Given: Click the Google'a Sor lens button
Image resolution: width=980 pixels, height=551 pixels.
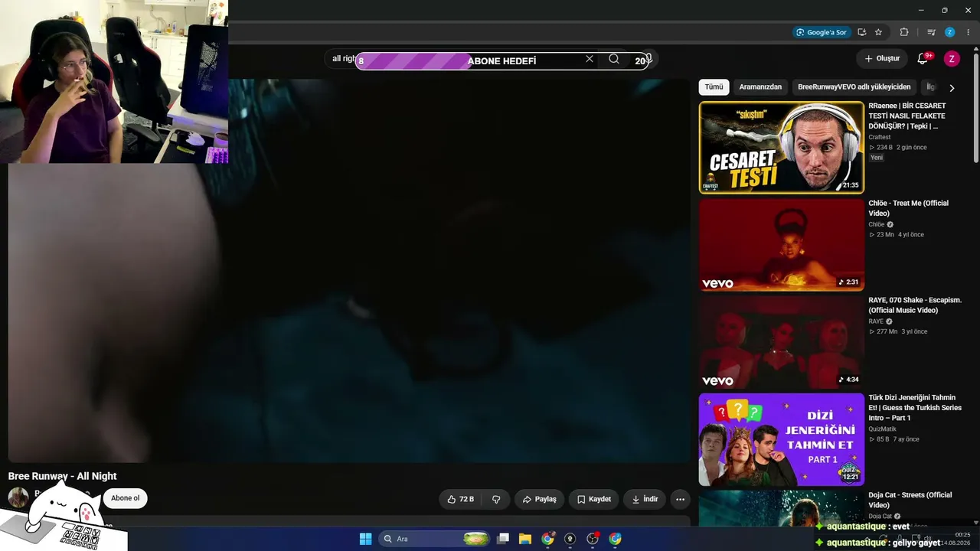Looking at the screenshot, I should [x=822, y=32].
